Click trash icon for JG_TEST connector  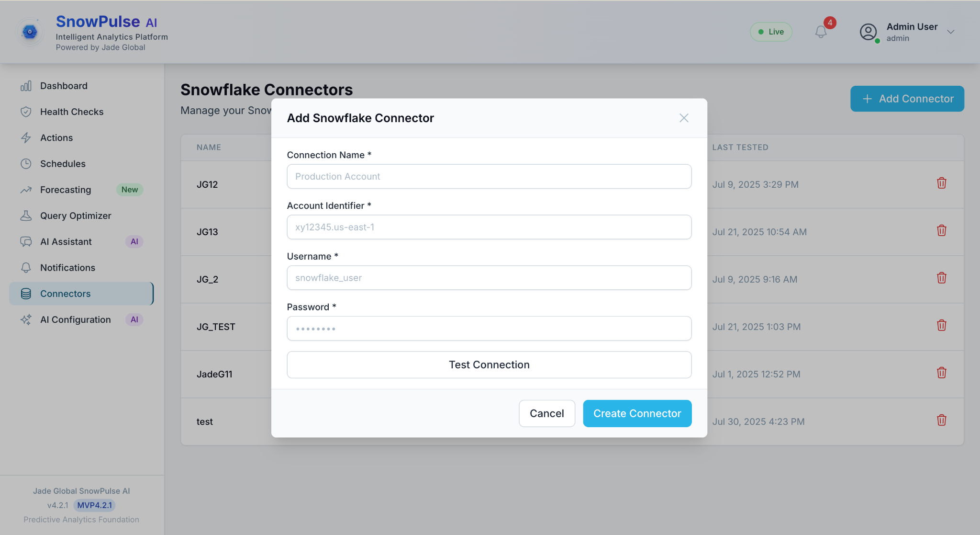(941, 326)
